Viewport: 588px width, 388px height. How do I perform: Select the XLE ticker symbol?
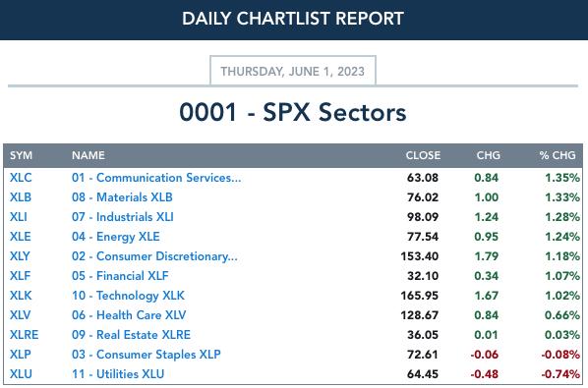pyautogui.click(x=21, y=237)
